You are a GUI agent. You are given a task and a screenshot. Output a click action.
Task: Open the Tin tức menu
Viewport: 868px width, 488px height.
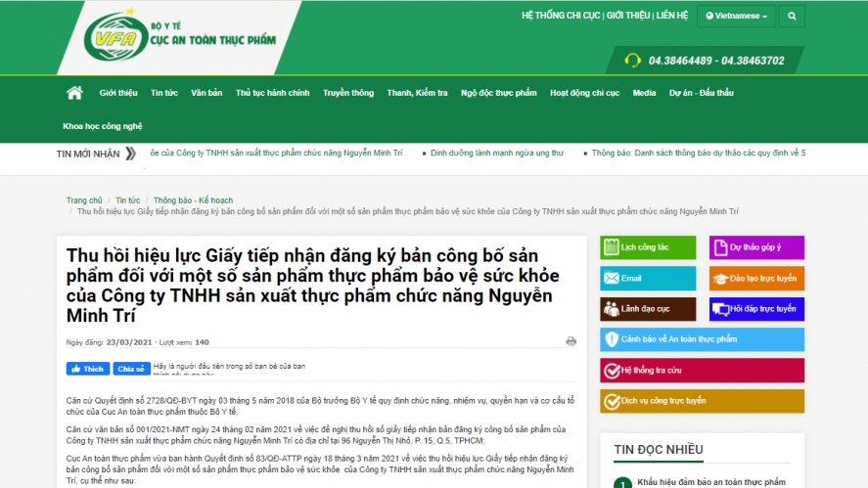click(x=164, y=93)
